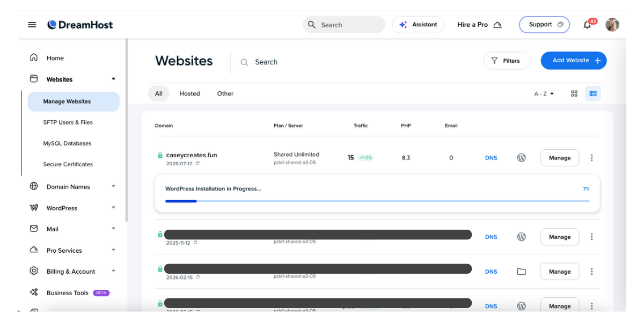Click the 0% traffic trend badge
Viewport: 644px width, 322px height.
366,158
